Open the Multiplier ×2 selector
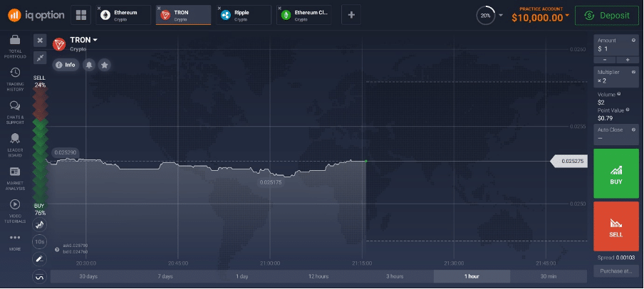Screen dimensions: 644x289 [616, 76]
